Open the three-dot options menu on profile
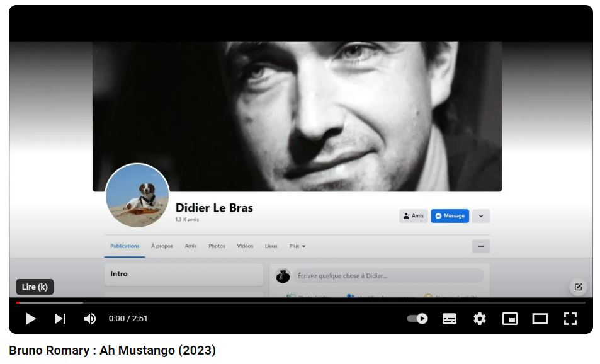 pyautogui.click(x=481, y=246)
